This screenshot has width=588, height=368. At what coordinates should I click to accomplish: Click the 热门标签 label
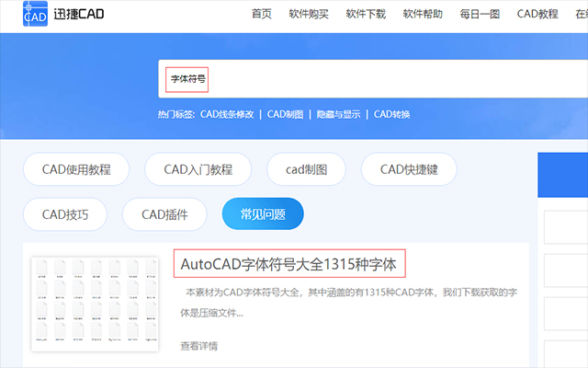(176, 114)
